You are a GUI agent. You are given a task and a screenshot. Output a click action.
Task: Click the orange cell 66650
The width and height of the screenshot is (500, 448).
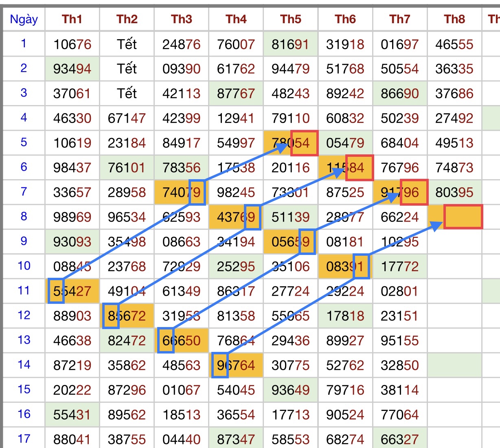[182, 340]
